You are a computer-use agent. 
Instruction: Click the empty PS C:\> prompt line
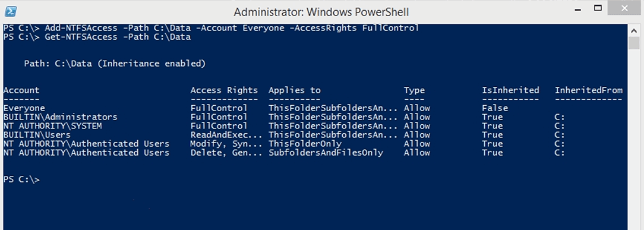tap(22, 179)
